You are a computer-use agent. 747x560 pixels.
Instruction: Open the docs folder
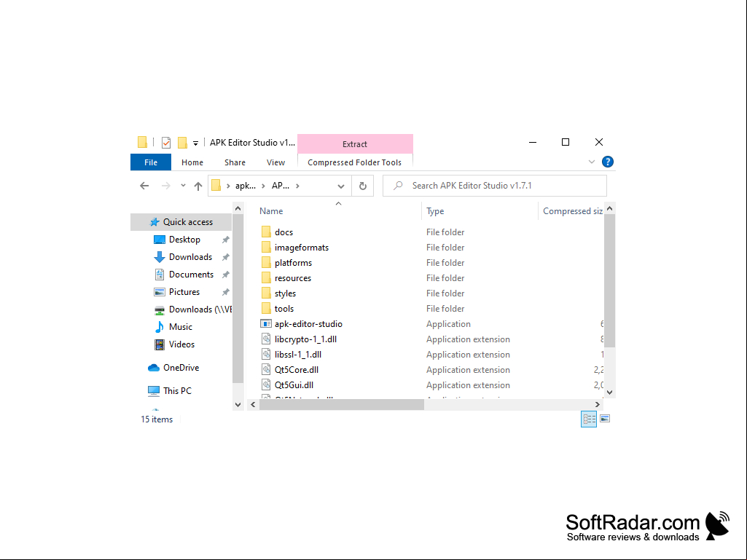coord(283,232)
